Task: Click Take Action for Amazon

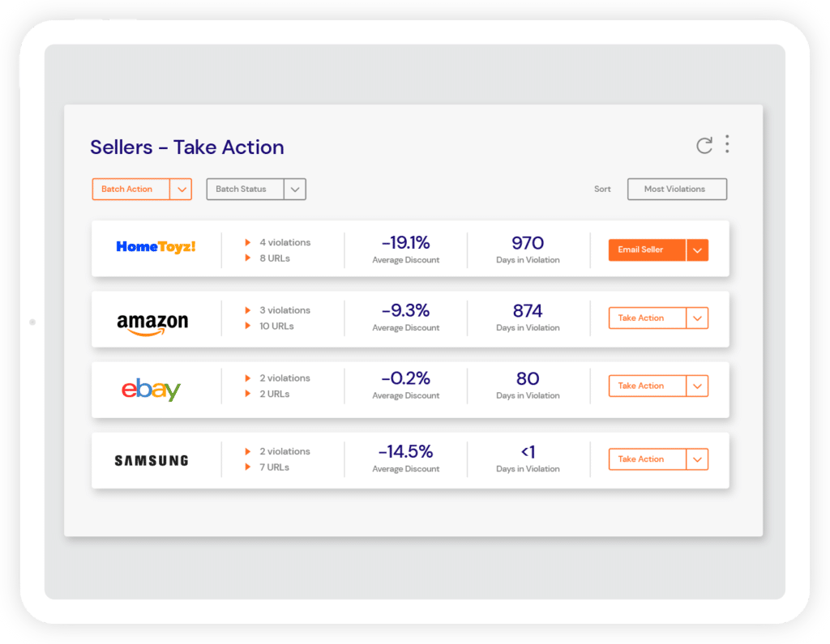Action: (x=647, y=318)
